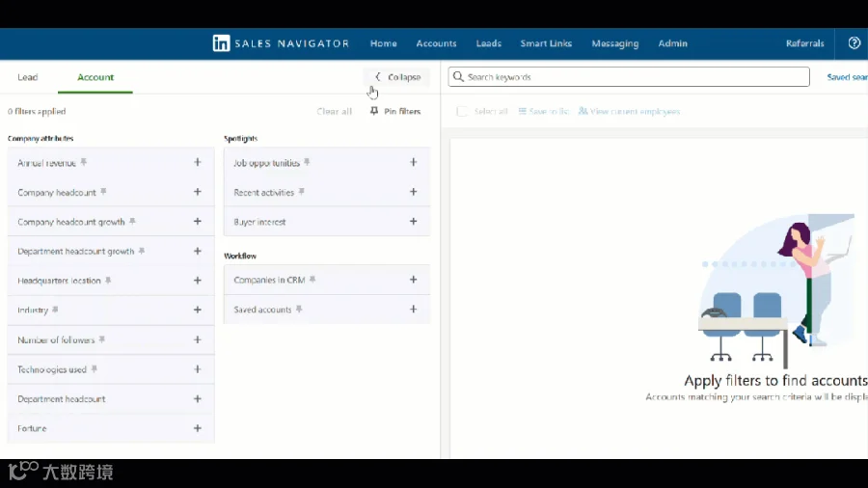Pin the Recent activities filter
The width and height of the screenshot is (868, 488).
pyautogui.click(x=302, y=192)
